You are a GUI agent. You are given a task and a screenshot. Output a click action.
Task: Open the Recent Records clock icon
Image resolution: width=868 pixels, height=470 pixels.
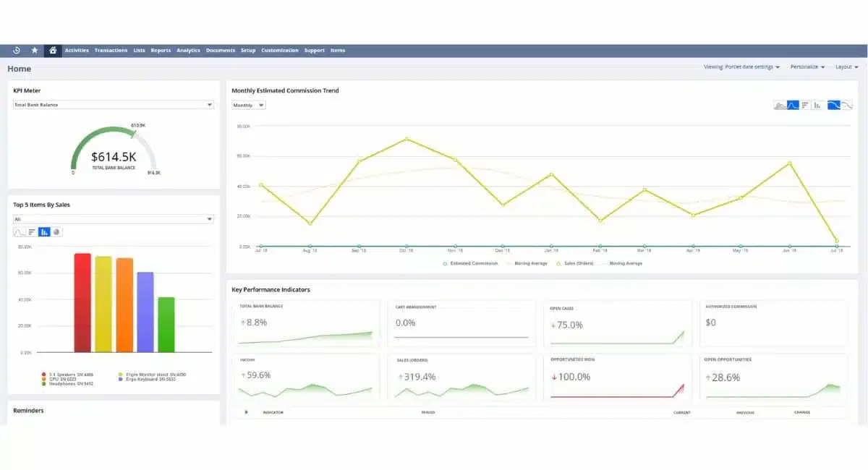(x=17, y=51)
